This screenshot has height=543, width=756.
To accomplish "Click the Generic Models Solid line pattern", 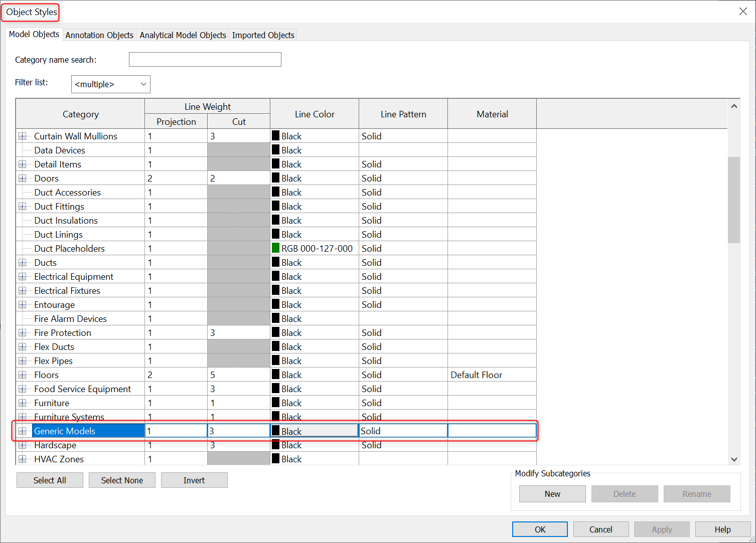I will tap(403, 431).
